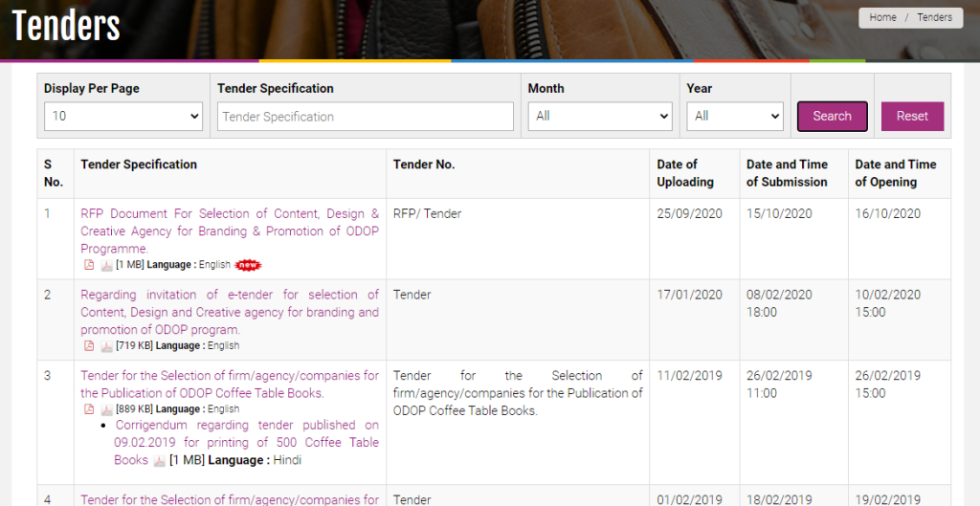Open Regarding invitation of e-tender link
The height and width of the screenshot is (506, 980).
click(230, 312)
